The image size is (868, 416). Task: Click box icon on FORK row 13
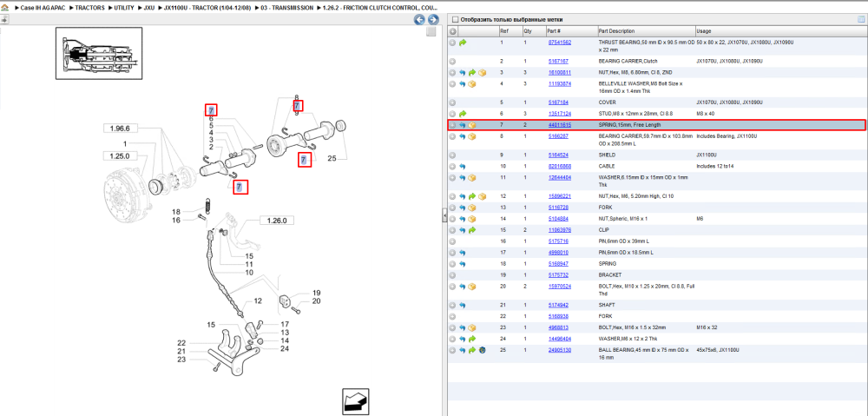(472, 208)
